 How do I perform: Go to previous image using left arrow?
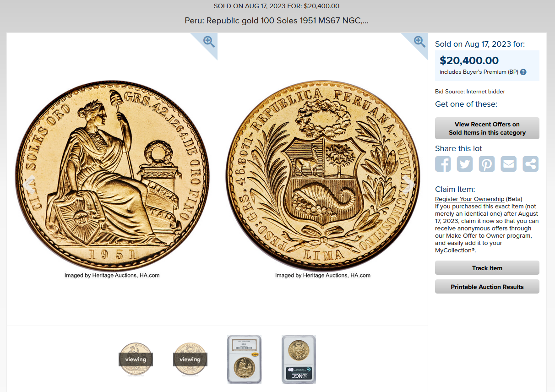[x=29, y=185]
